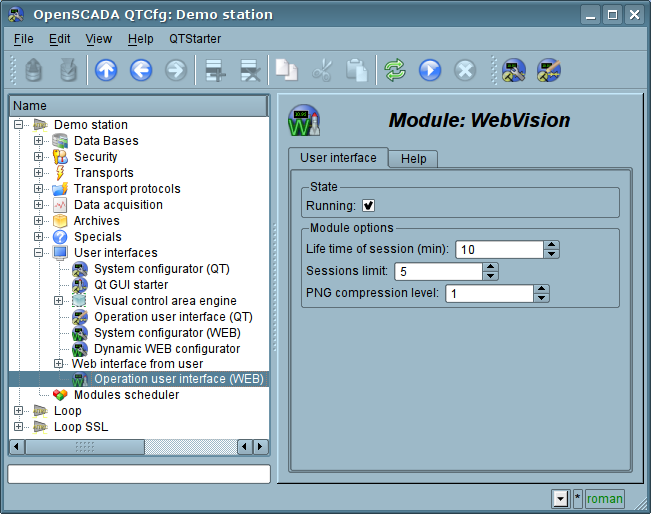This screenshot has width=651, height=514.
Task: Click the Life time of session field
Action: click(x=499, y=250)
